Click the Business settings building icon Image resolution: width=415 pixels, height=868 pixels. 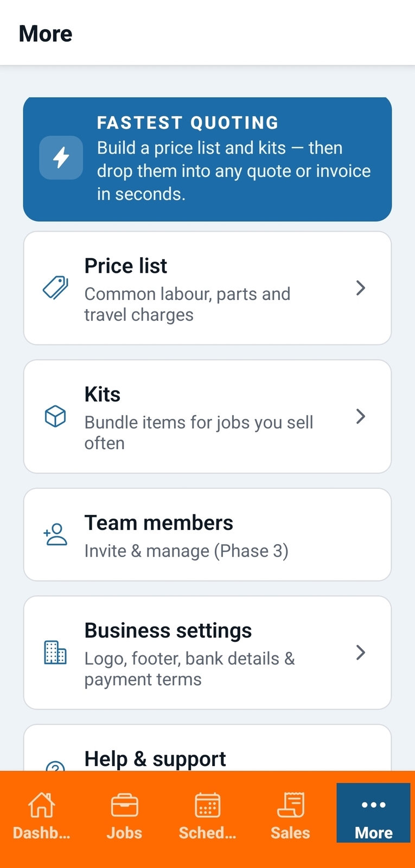click(55, 652)
